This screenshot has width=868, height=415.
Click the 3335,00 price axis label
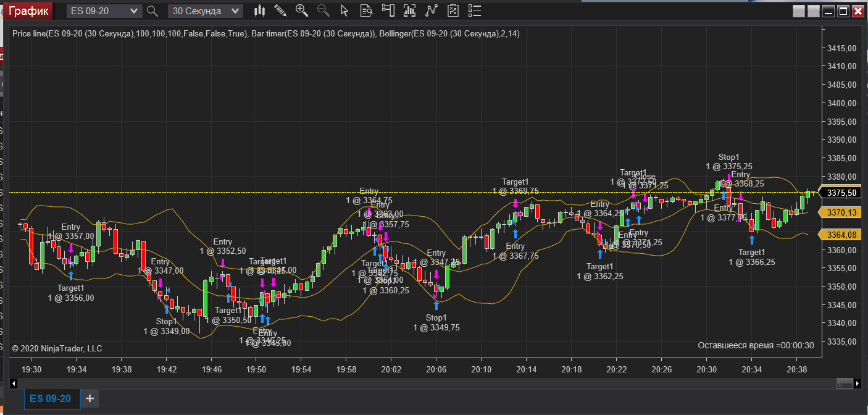click(x=841, y=342)
